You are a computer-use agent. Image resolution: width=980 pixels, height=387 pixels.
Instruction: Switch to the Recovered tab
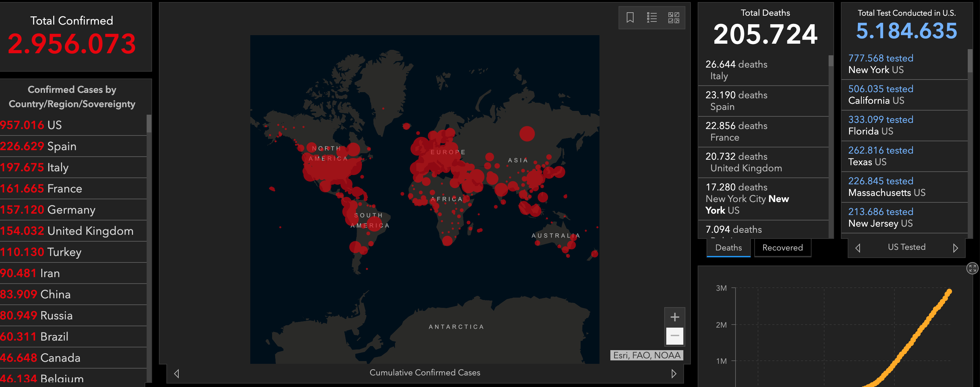coord(782,247)
